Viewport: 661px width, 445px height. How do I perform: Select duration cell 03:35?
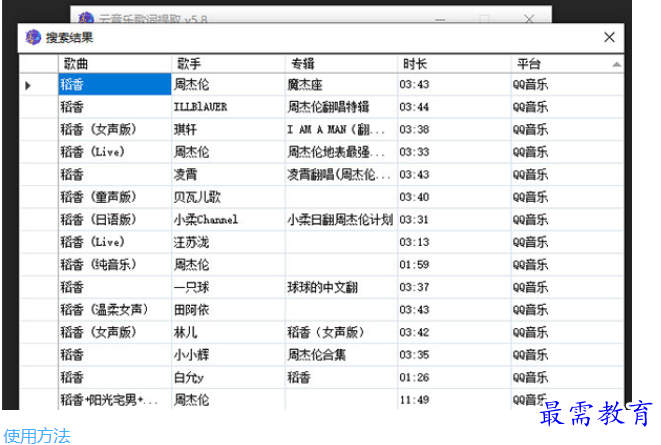point(454,355)
